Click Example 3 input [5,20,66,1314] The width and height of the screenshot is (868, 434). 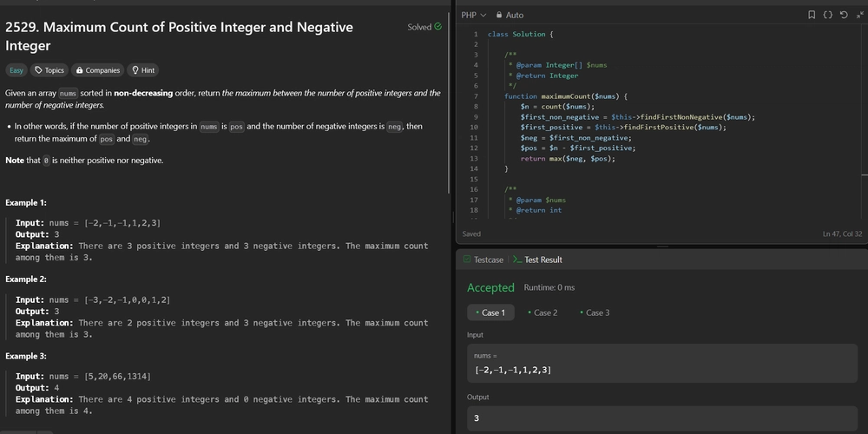pyautogui.click(x=117, y=377)
